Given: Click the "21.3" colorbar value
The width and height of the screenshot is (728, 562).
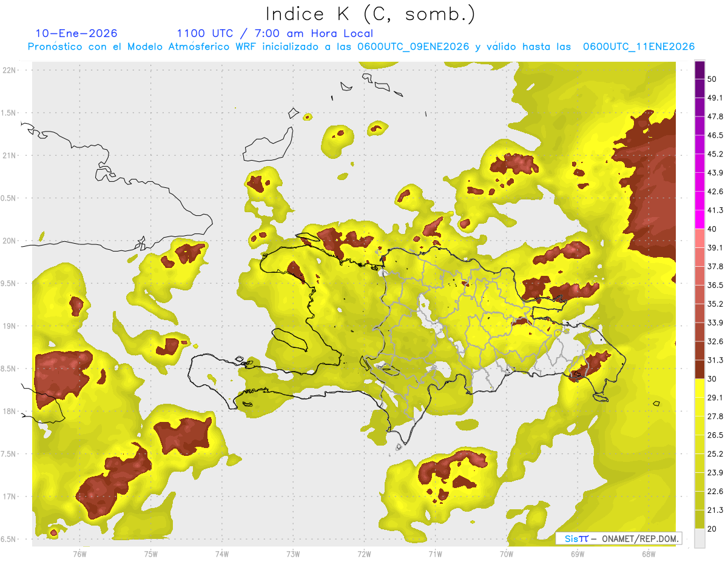Looking at the screenshot, I should click(x=715, y=510).
